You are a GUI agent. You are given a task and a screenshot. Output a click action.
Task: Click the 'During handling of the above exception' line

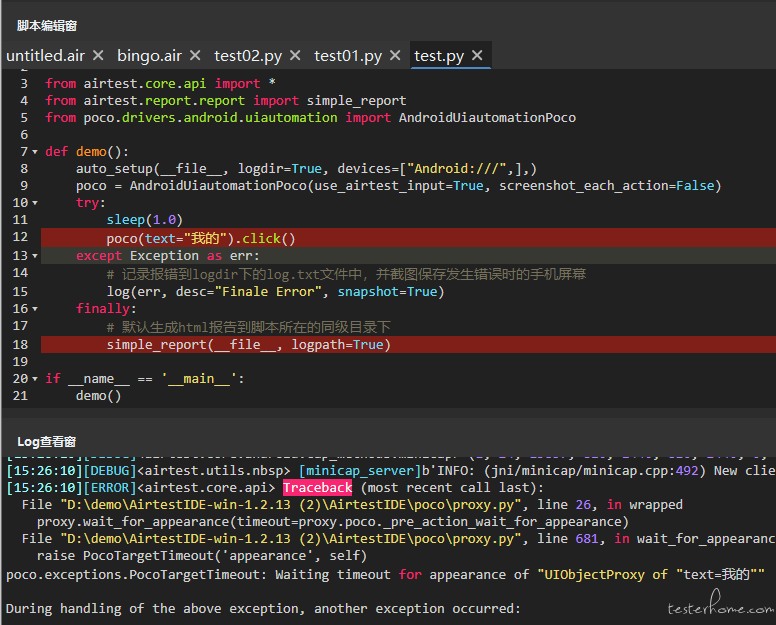tap(263, 608)
